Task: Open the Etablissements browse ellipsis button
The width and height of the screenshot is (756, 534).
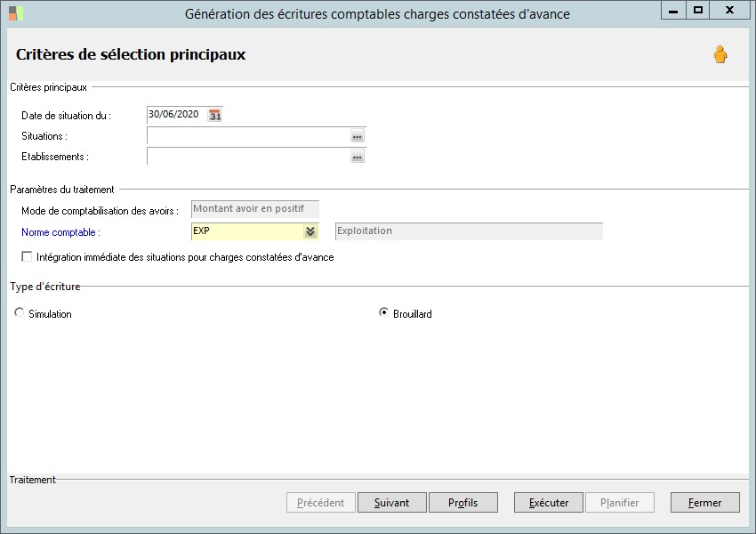Action: (358, 157)
